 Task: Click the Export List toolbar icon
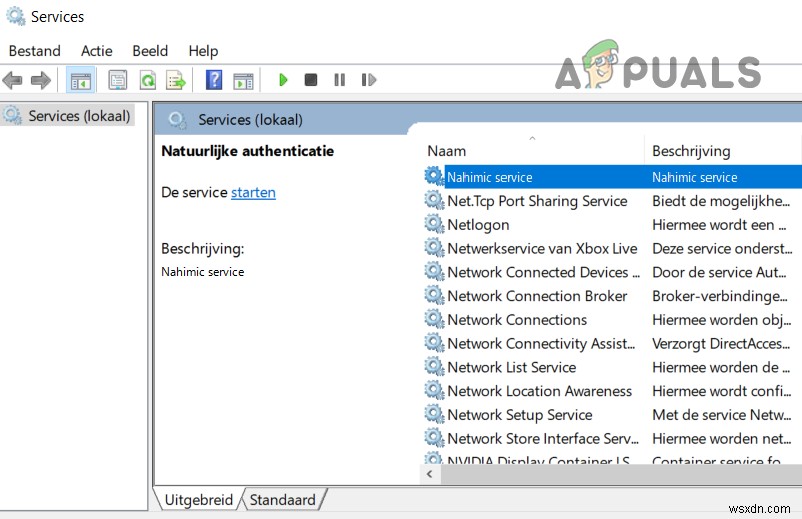point(176,80)
